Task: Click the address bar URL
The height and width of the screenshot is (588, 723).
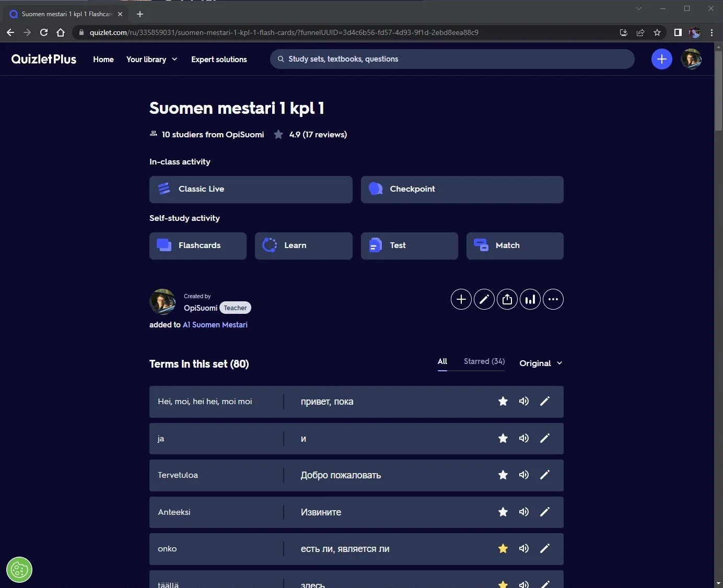Action: (x=284, y=32)
